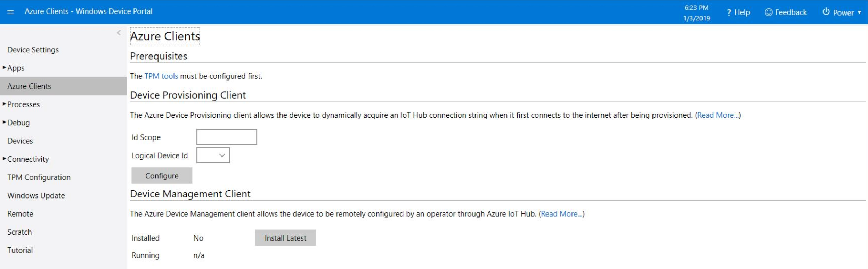Image resolution: width=868 pixels, height=269 pixels.
Task: Expand the Apps section arrow
Action: [x=3, y=68]
